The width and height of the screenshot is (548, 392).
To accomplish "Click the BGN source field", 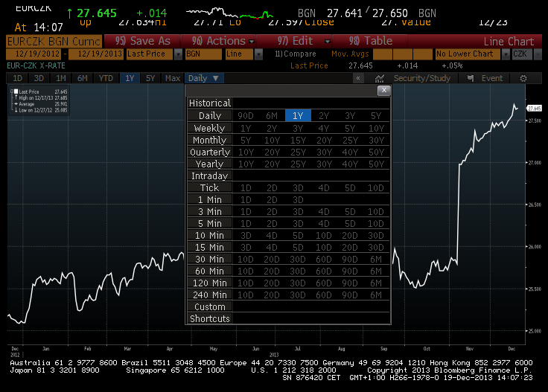I will click(204, 54).
